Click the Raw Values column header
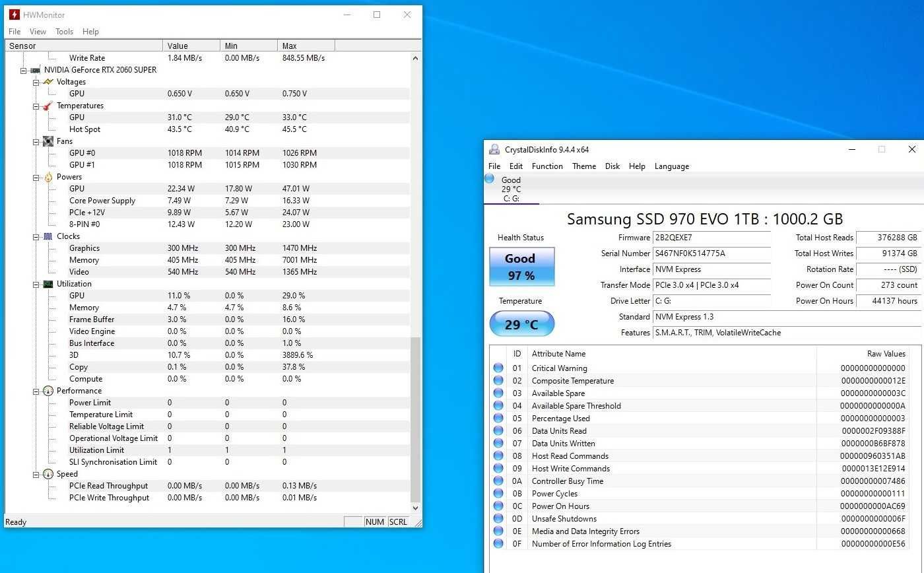This screenshot has width=924, height=573. 863,354
